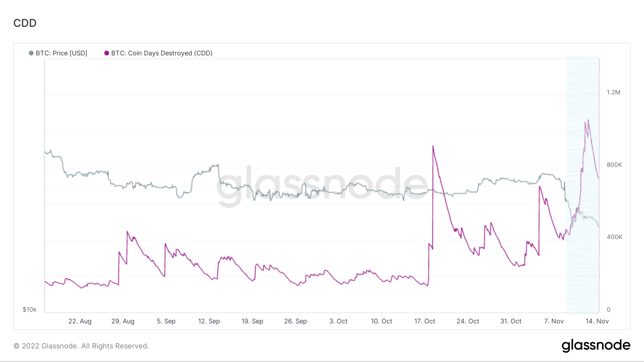644x362 pixels.
Task: Select the 5. Sep date label
Action: pyautogui.click(x=166, y=321)
